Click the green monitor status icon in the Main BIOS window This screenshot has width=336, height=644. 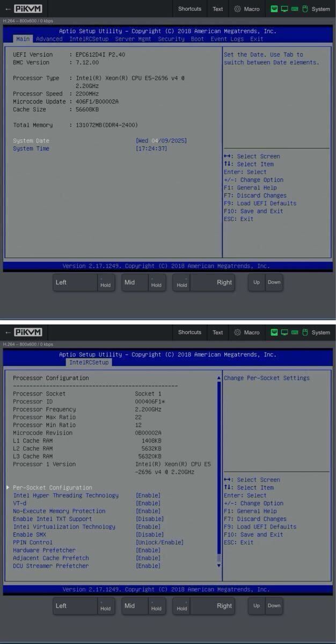click(x=284, y=9)
